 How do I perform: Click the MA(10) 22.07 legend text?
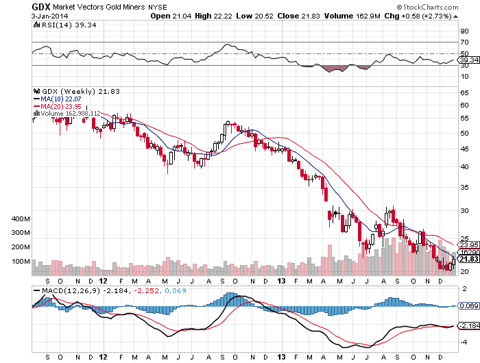pos(61,99)
